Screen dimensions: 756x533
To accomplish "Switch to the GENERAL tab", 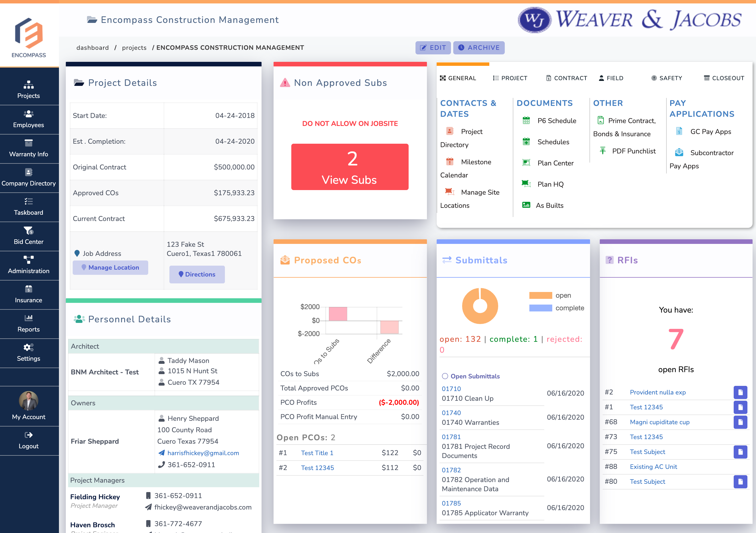I will pos(458,78).
